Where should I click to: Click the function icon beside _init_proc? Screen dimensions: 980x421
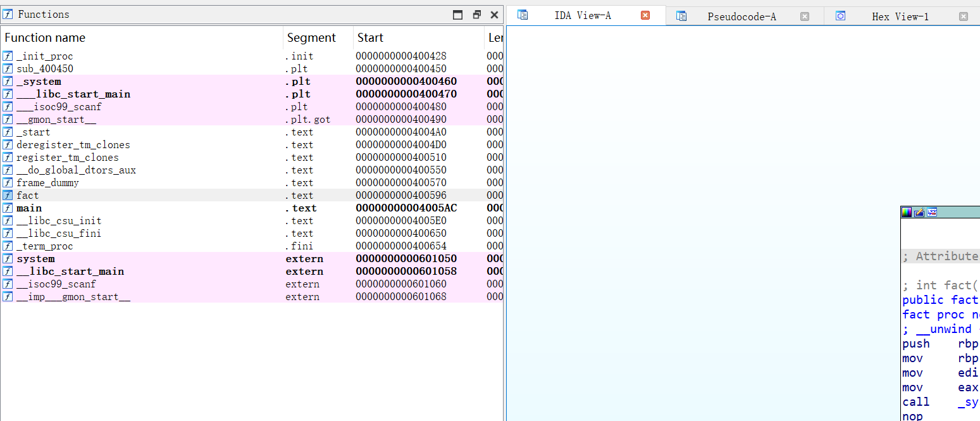[8, 56]
